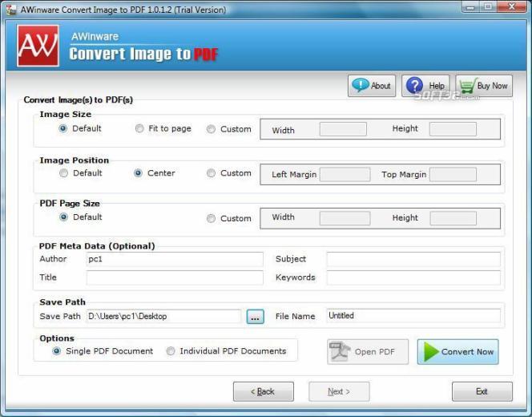Open the About dialog
The width and height of the screenshot is (532, 417).
pyautogui.click(x=372, y=86)
